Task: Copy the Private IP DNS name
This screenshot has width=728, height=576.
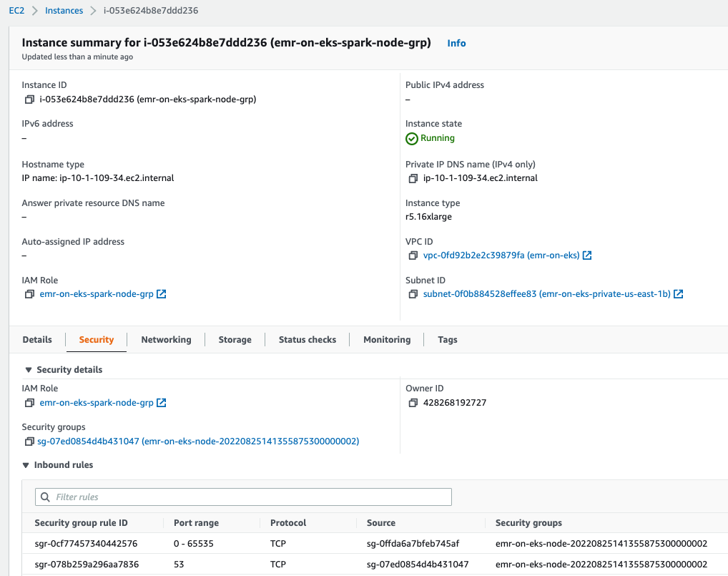Action: pos(413,178)
